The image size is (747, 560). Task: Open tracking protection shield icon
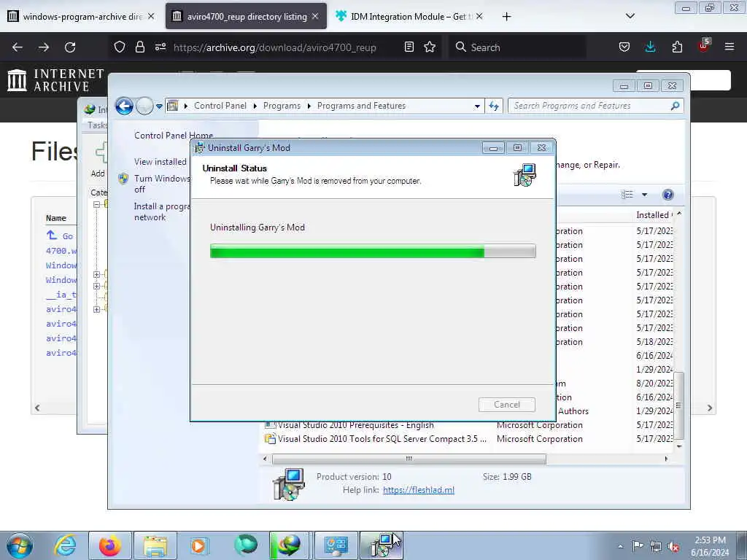click(x=120, y=47)
